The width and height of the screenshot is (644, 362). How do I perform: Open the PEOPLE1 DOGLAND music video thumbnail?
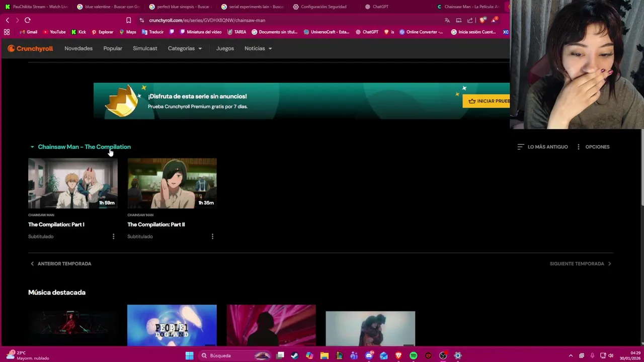click(x=172, y=325)
